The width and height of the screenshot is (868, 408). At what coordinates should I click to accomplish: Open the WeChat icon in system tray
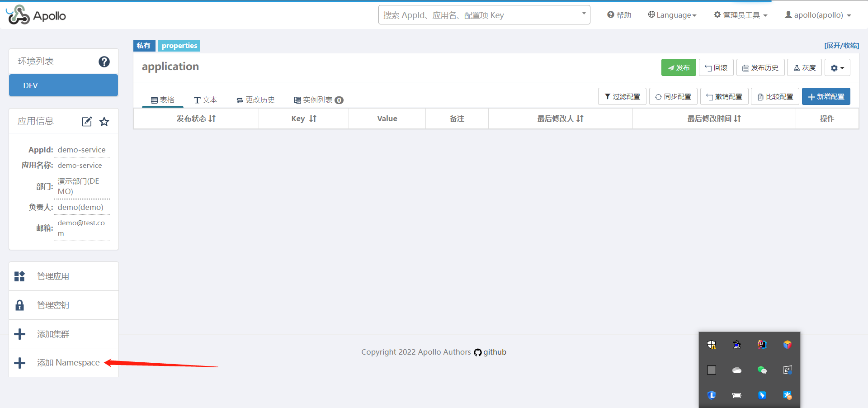click(762, 370)
